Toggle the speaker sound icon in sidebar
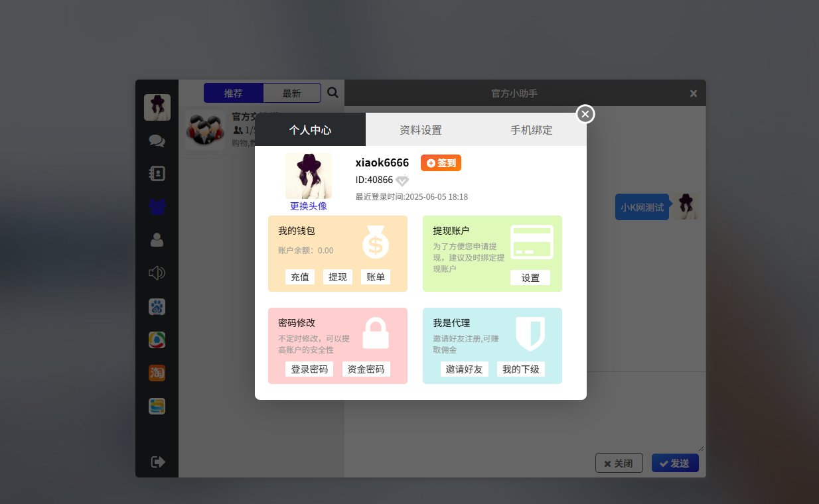The width and height of the screenshot is (819, 504). [x=157, y=273]
